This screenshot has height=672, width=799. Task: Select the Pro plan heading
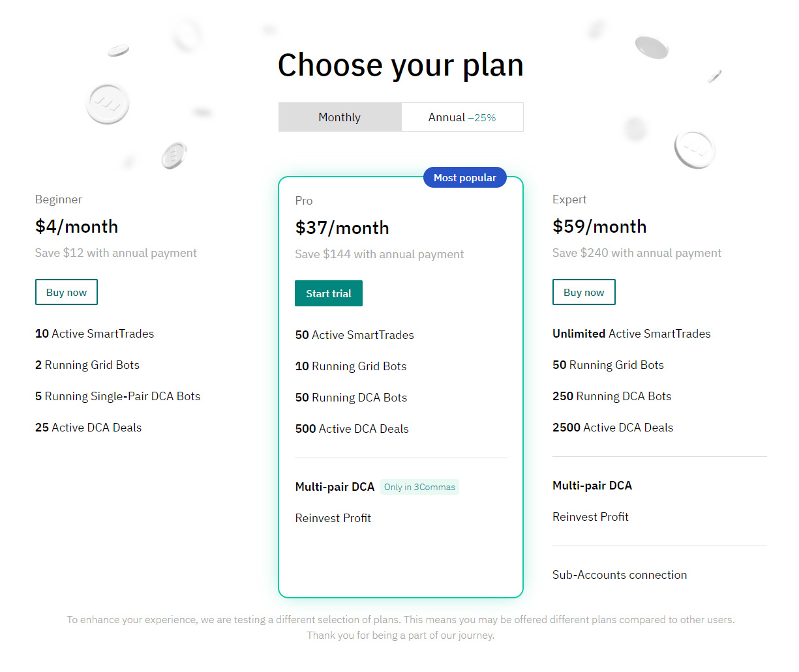tap(303, 201)
